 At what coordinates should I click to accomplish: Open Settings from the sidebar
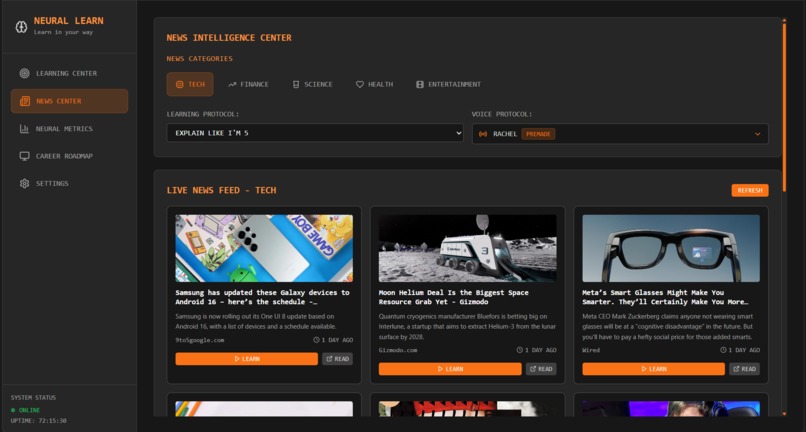69,183
